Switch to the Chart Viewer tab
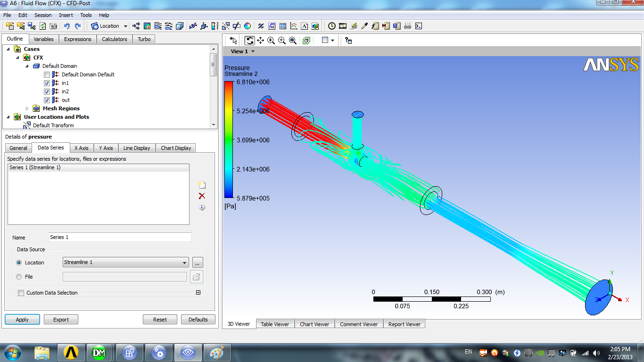 pyautogui.click(x=314, y=324)
